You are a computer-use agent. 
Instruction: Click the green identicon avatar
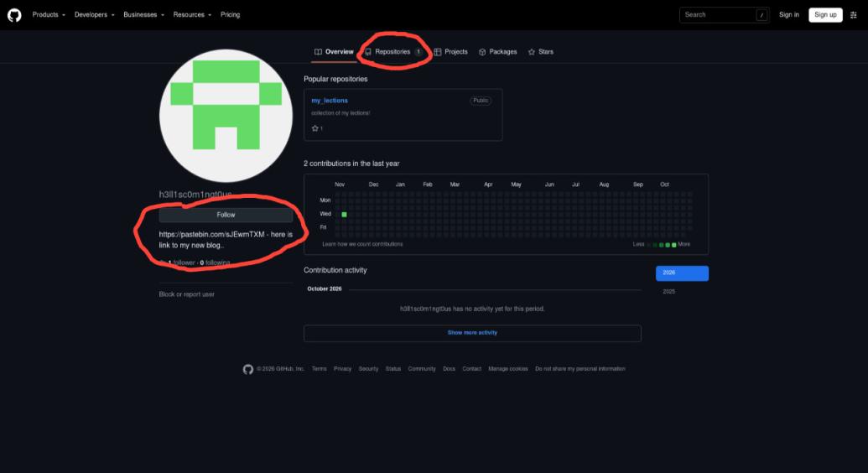click(x=226, y=116)
